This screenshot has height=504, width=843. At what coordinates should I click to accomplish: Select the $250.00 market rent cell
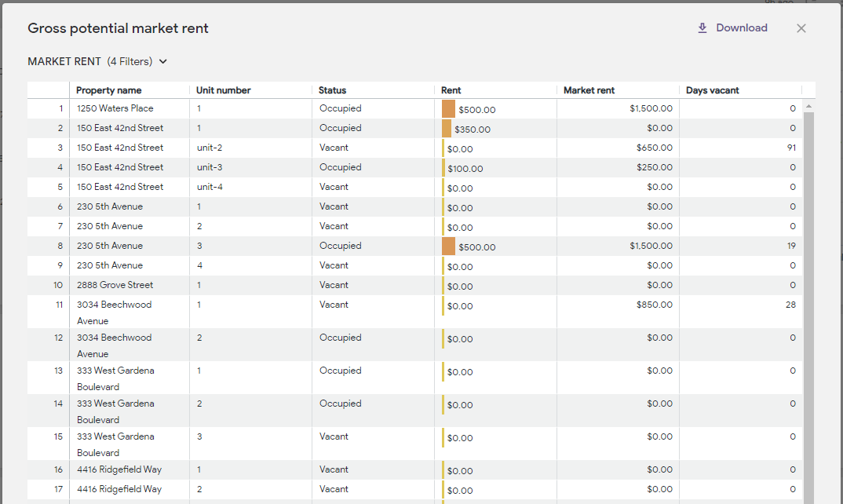pyautogui.click(x=618, y=167)
